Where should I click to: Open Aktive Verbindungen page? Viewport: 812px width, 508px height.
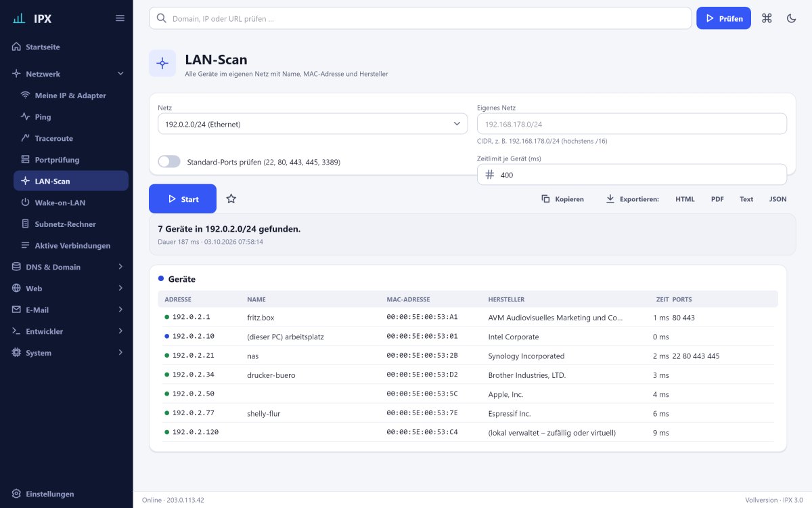coord(71,245)
